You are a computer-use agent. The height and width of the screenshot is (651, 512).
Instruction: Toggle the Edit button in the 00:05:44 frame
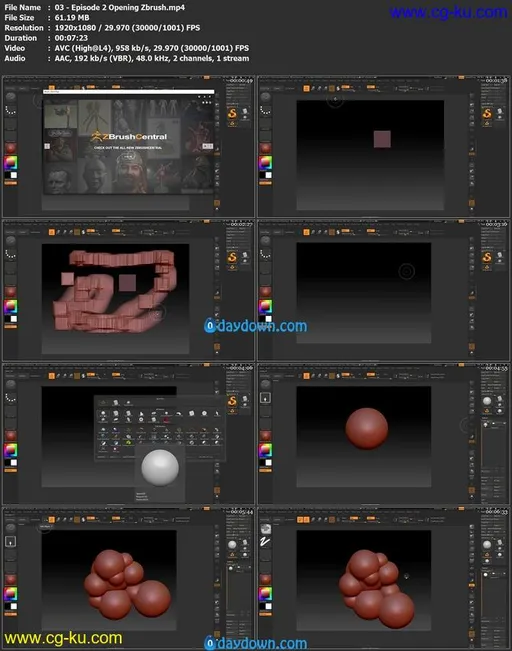[x=51, y=519]
